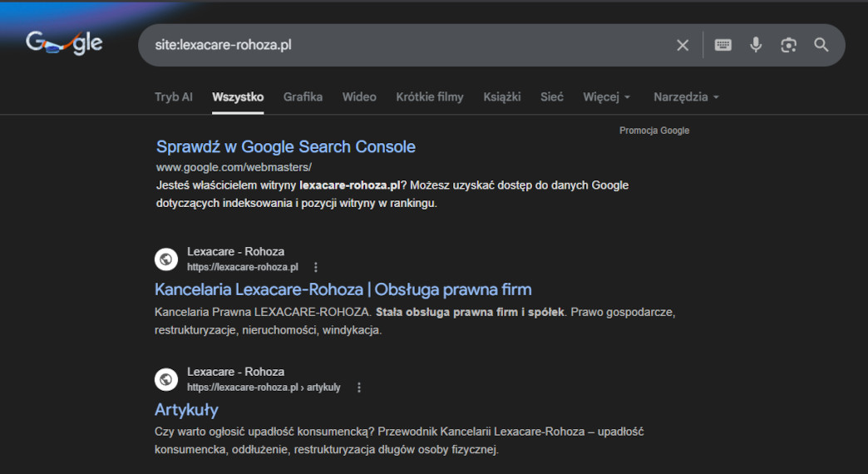The height and width of the screenshot is (474, 868).
Task: Switch to Tryb AI tab
Action: point(173,97)
